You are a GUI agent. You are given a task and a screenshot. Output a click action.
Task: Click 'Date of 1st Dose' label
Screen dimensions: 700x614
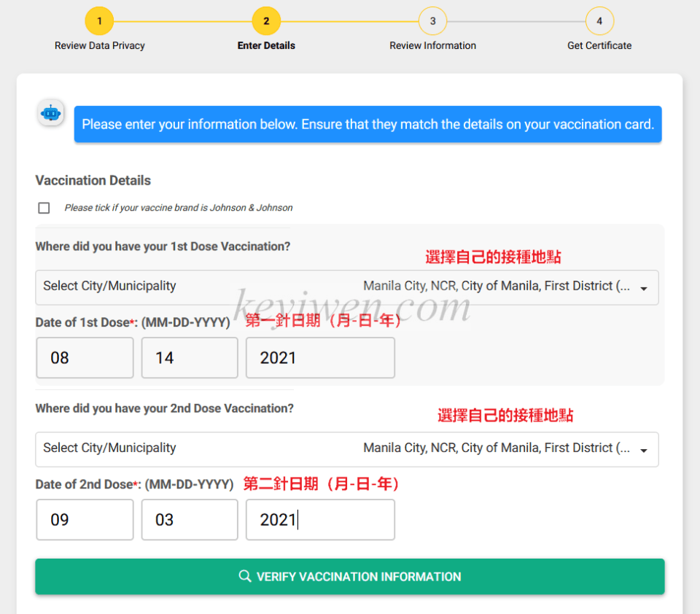click(133, 322)
